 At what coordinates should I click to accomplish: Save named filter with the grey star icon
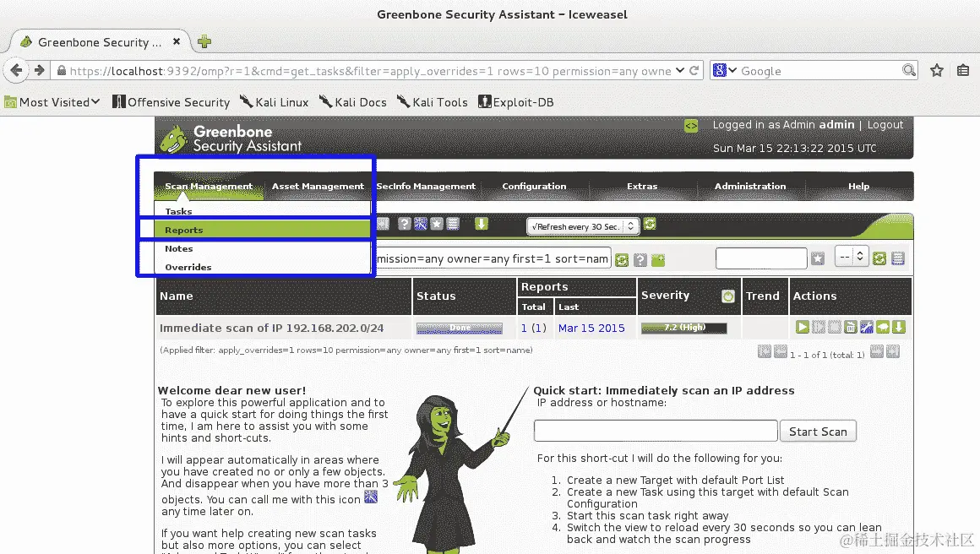[818, 258]
